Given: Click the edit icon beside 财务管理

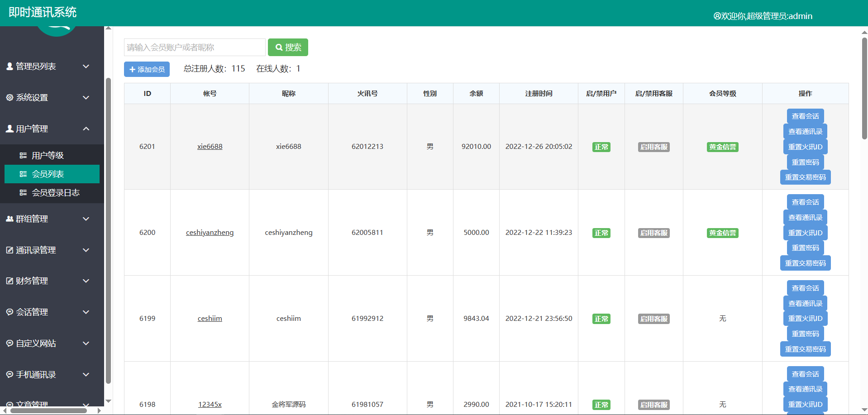Looking at the screenshot, I should [x=10, y=281].
